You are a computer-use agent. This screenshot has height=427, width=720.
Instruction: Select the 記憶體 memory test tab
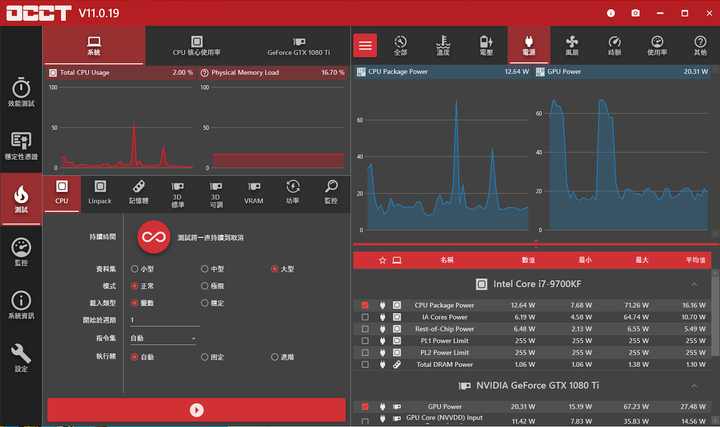139,193
